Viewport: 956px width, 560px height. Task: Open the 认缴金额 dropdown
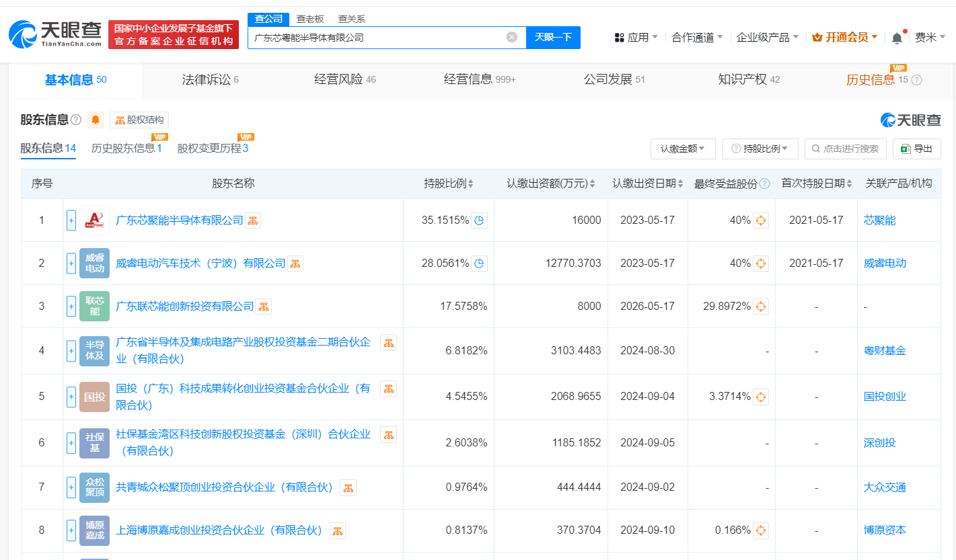pos(683,149)
